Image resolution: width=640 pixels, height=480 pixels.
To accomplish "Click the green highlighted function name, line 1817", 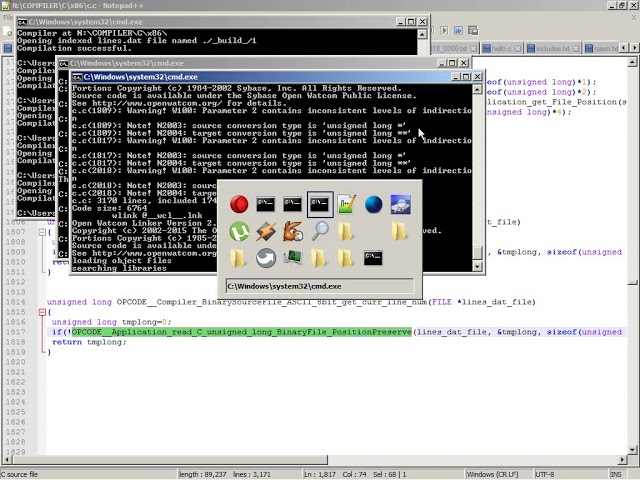I will click(x=242, y=332).
